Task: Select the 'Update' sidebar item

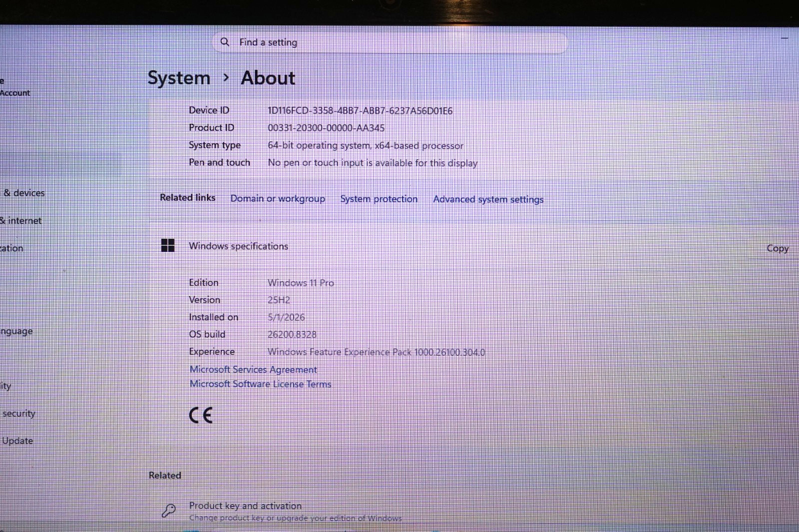Action: tap(17, 441)
